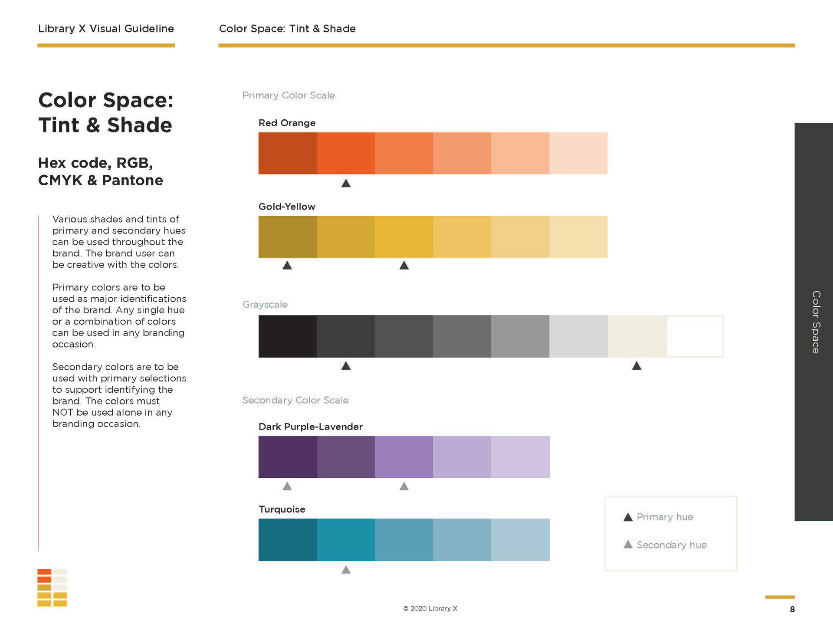Image resolution: width=833 pixels, height=644 pixels.
Task: Select the lightest lavender swatch
Action: [520, 457]
